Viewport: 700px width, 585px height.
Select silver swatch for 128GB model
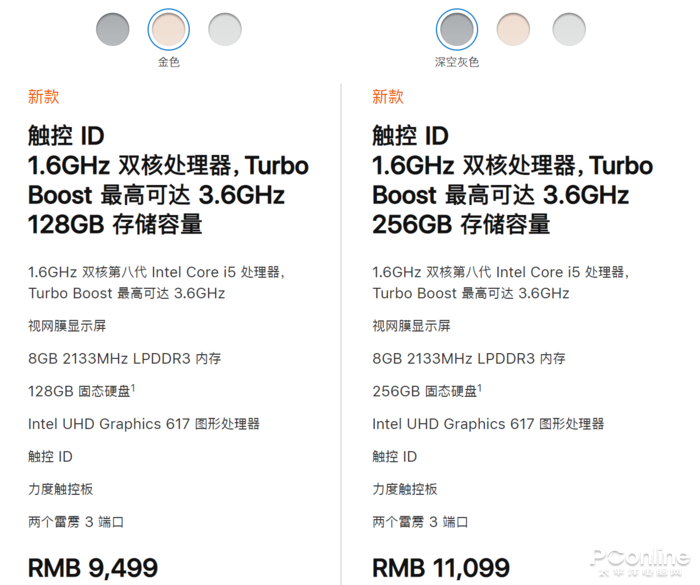tap(225, 29)
